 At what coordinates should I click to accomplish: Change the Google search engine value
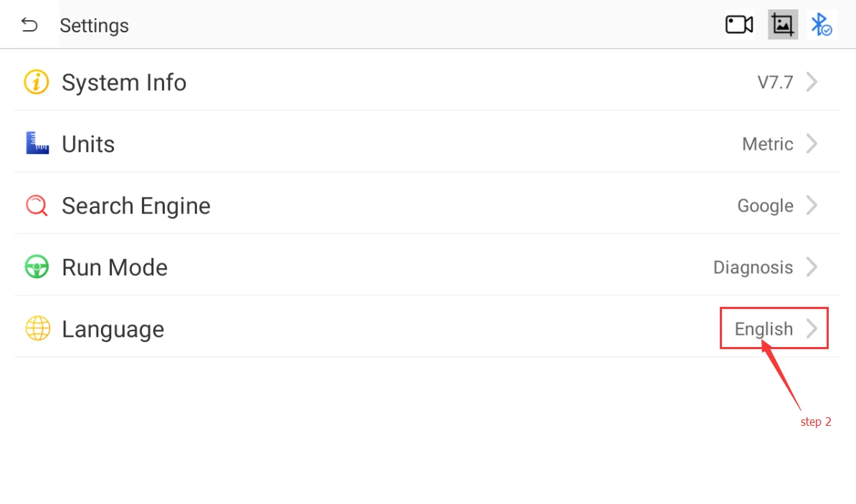coord(765,206)
